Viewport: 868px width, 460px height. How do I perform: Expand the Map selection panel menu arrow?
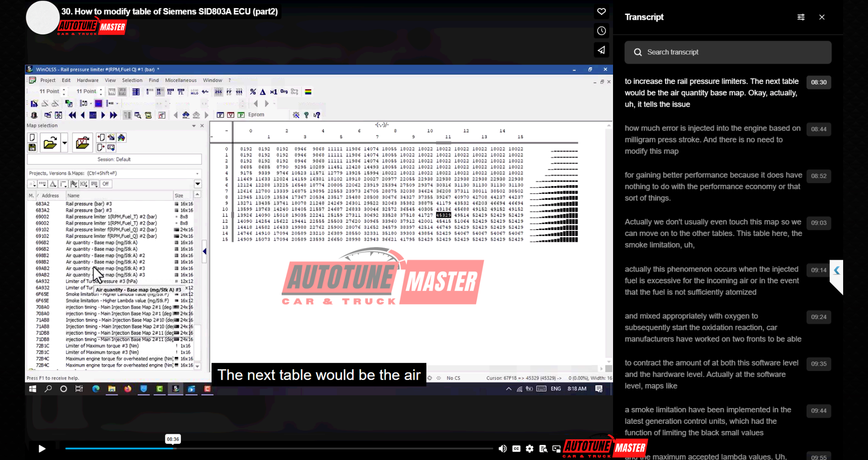click(194, 126)
